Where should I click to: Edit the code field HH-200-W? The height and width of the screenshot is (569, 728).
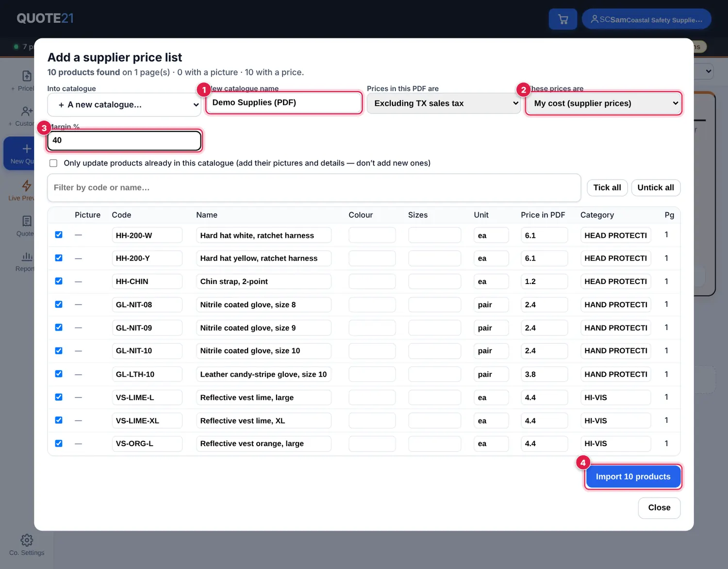point(147,235)
